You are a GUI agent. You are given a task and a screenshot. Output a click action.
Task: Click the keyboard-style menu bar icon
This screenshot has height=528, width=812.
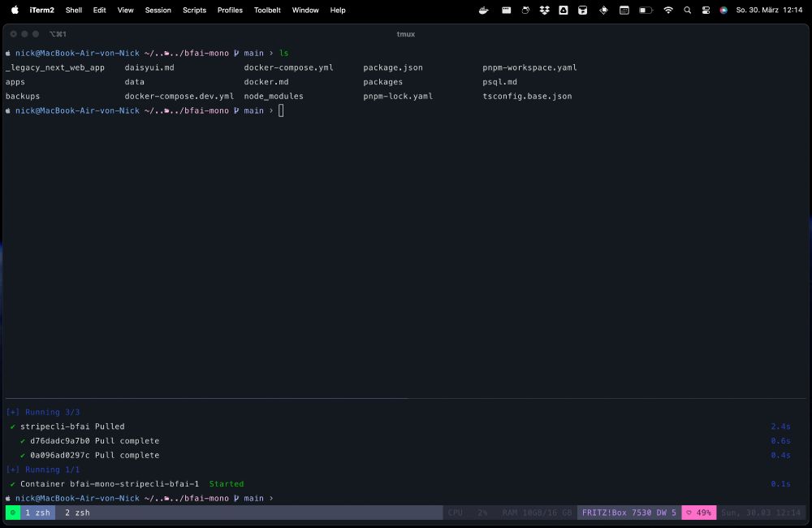pyautogui.click(x=507, y=10)
